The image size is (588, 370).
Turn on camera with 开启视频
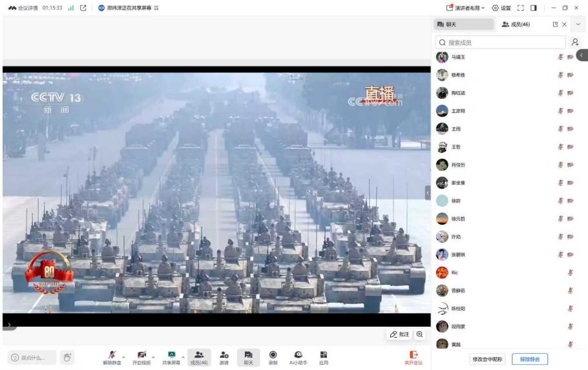142,355
